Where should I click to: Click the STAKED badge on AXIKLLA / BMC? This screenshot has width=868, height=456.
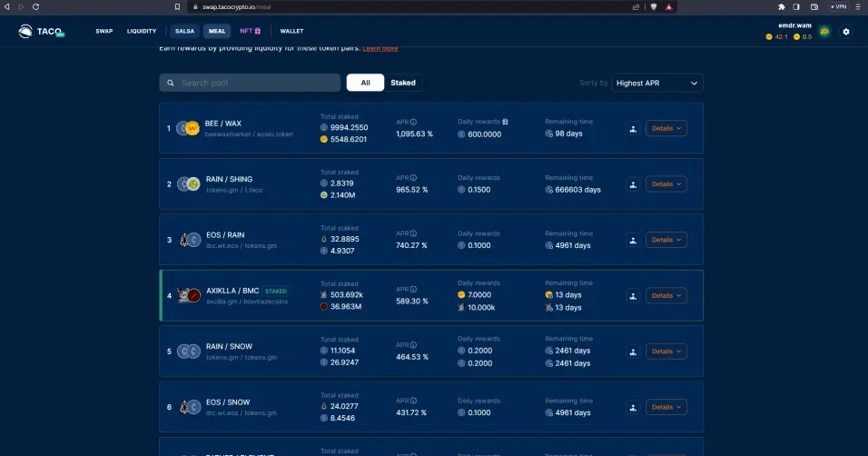pyautogui.click(x=276, y=292)
